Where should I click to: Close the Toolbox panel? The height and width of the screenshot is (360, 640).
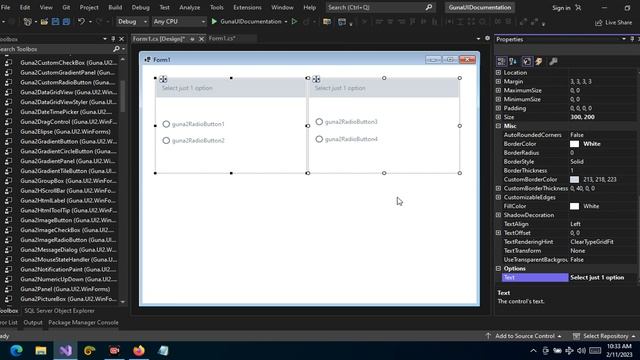click(x=121, y=39)
